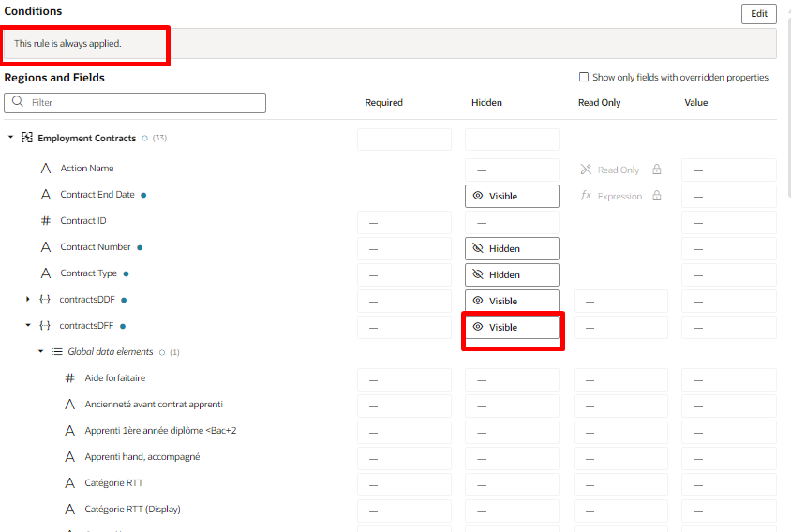
Task: Click the Filter search field
Action: click(135, 103)
